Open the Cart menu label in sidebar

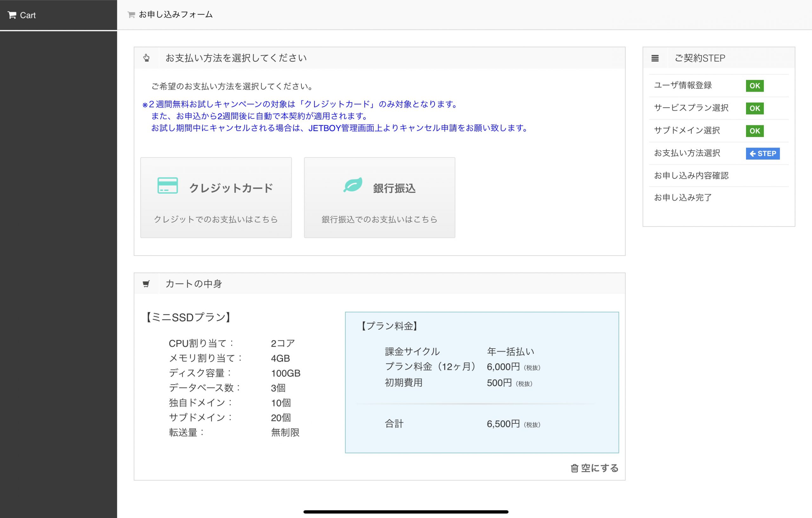pyautogui.click(x=28, y=15)
